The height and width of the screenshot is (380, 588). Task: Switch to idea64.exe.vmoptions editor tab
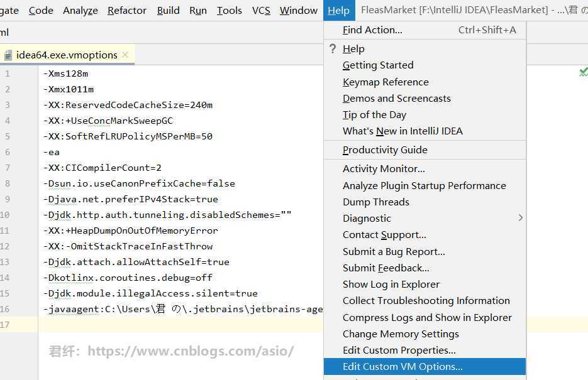(x=67, y=55)
